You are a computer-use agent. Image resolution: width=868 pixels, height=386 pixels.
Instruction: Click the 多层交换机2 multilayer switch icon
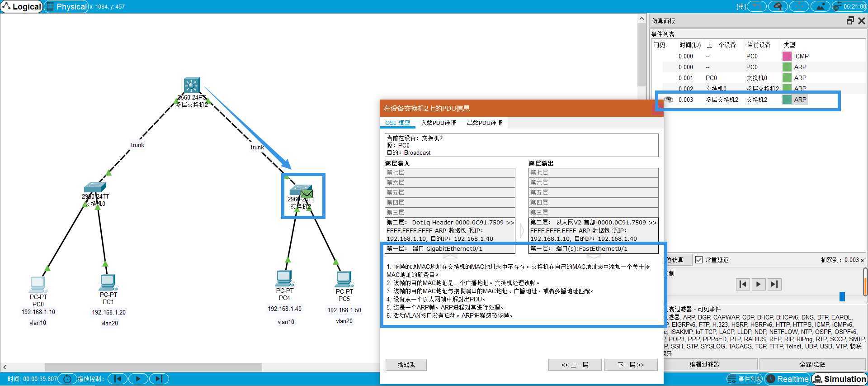coord(192,85)
